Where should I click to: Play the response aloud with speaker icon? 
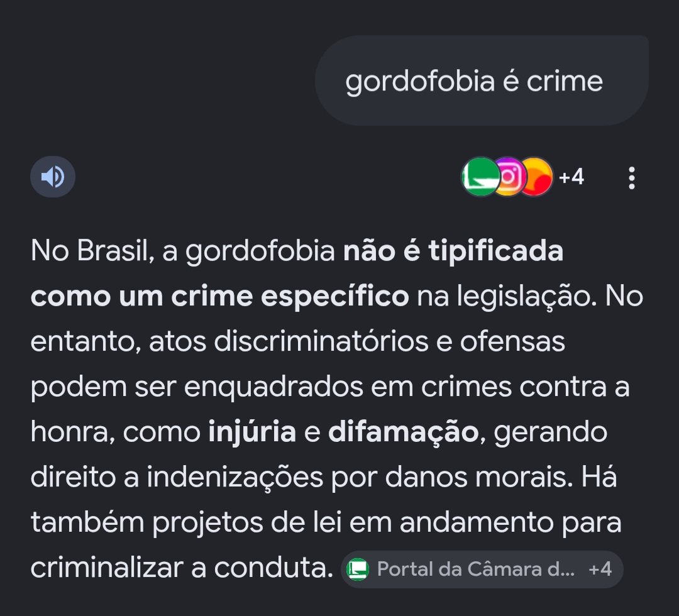click(x=53, y=177)
